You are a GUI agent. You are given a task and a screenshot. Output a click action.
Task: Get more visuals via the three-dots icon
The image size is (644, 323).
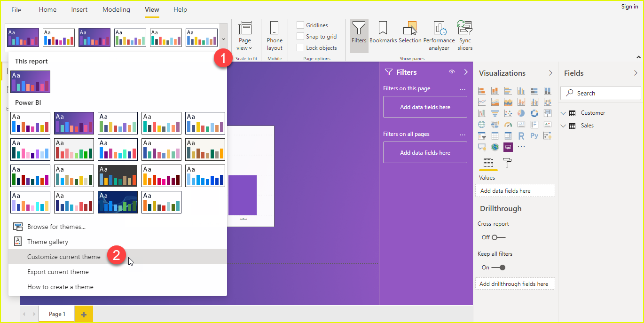pos(521,147)
